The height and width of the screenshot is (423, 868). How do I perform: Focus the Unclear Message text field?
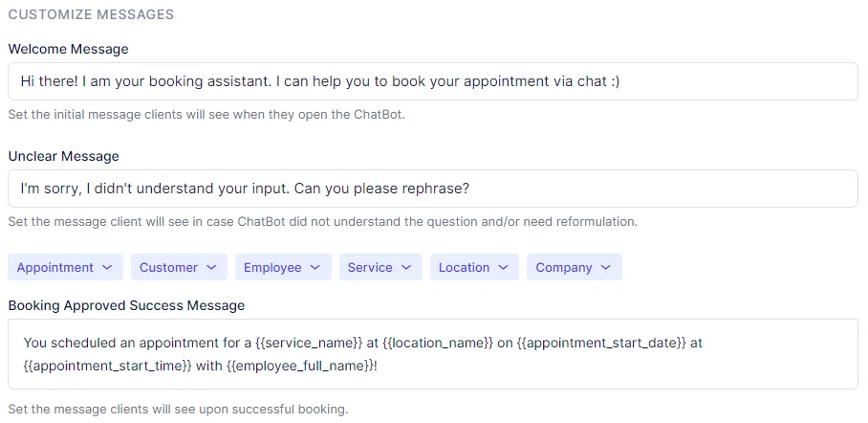tap(432, 189)
